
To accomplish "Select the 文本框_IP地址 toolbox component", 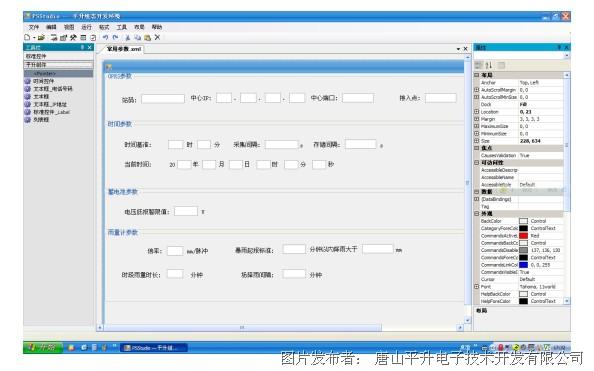I will click(46, 104).
